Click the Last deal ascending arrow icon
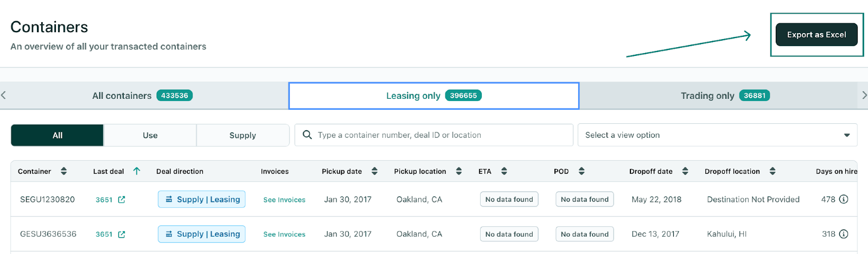This screenshot has width=868, height=254. 137,172
